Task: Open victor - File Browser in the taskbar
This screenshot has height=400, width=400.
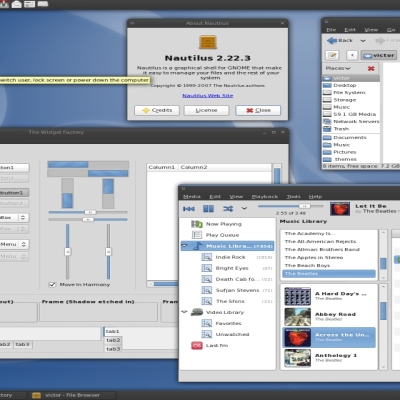Action: (72, 395)
